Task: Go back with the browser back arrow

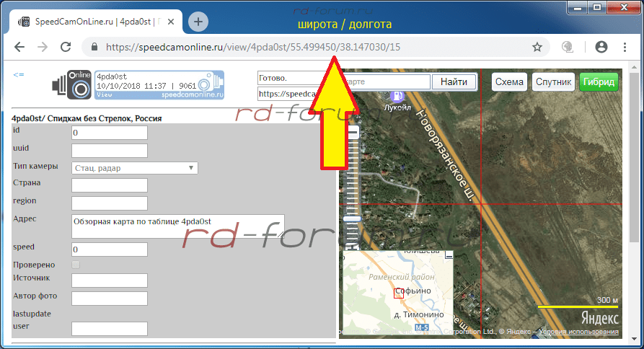Action: [x=19, y=47]
